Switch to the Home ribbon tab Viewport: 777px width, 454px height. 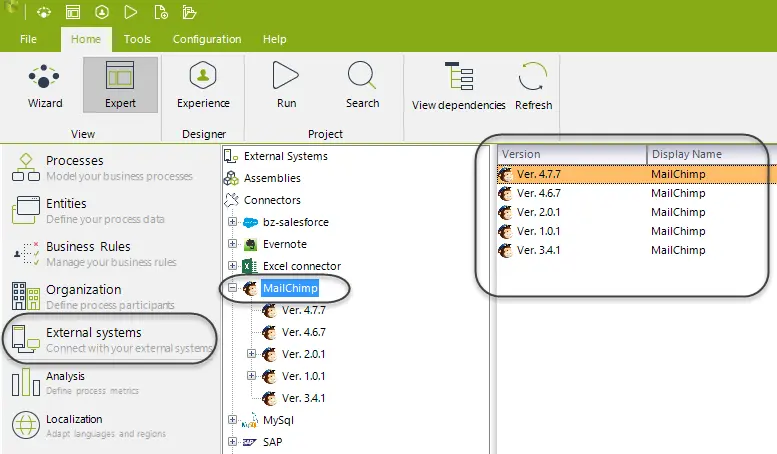[86, 39]
